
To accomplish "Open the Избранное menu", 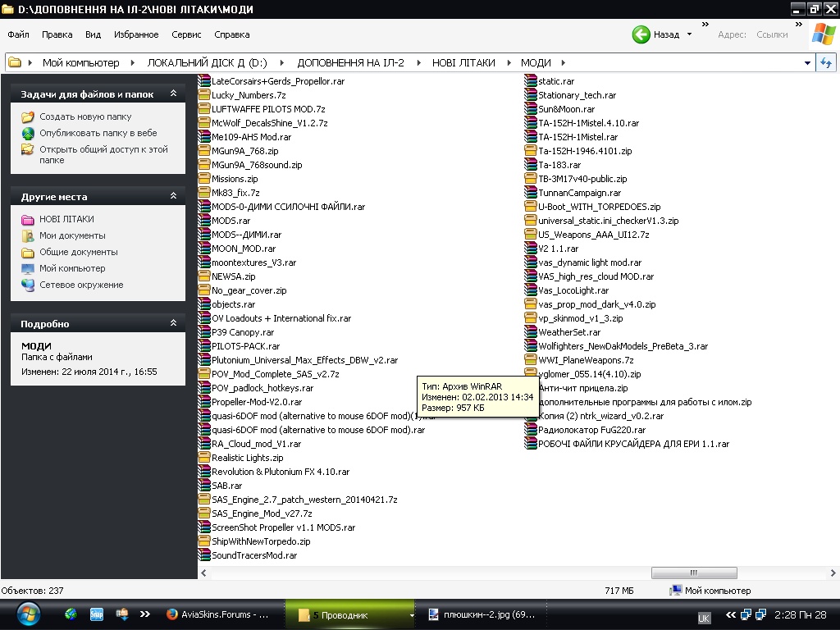I will (136, 34).
